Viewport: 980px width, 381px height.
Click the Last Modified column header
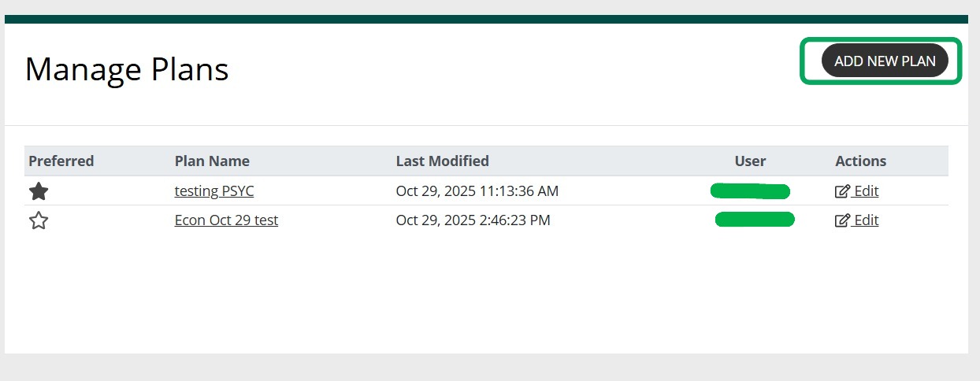tap(442, 161)
